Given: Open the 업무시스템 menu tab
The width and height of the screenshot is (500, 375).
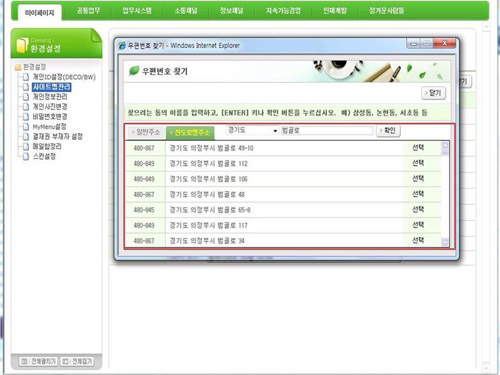Looking at the screenshot, I should coord(137,11).
